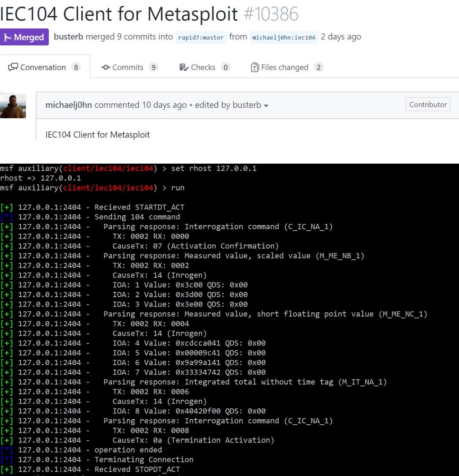Click the 'Sending 104 command' terminal line

tap(137, 217)
